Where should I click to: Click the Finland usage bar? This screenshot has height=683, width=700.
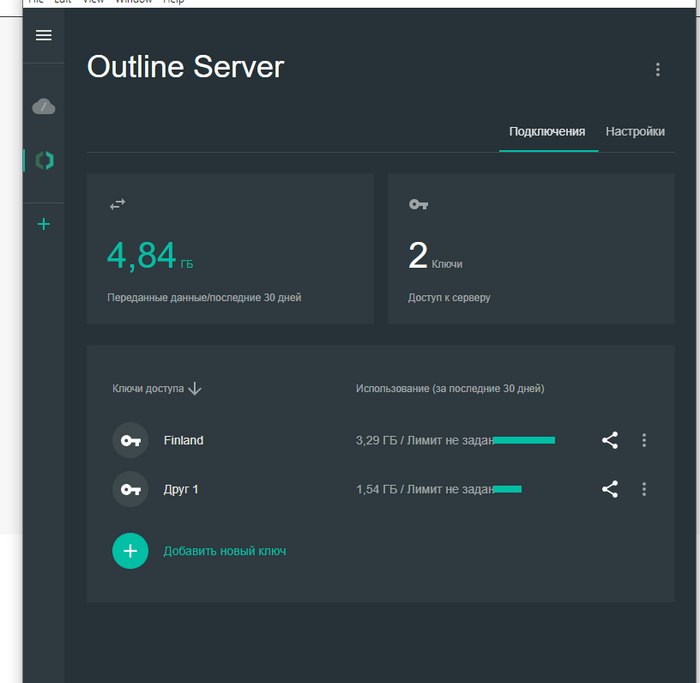pos(524,440)
